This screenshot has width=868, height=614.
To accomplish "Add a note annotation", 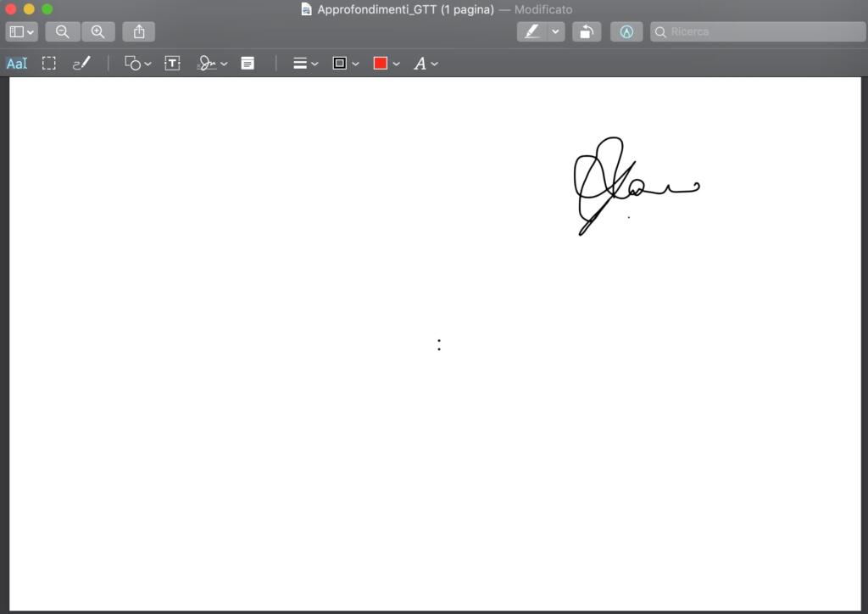I will pyautogui.click(x=248, y=64).
